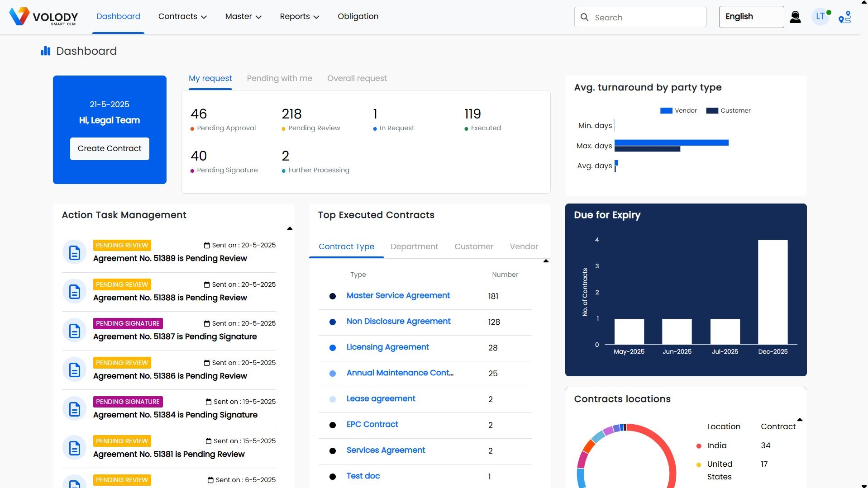The image size is (868, 488).
Task: Switch to Overall request tab
Action: pos(357,78)
